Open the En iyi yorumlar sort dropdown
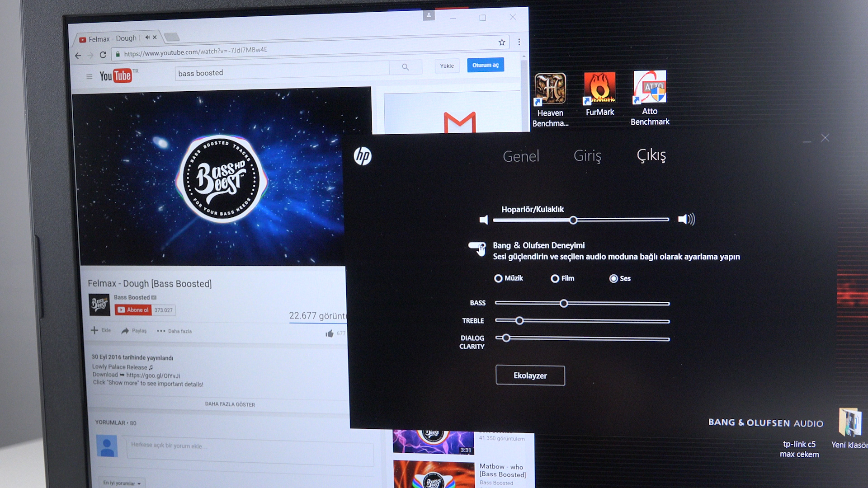Screen dimensions: 868x488 coord(122,483)
